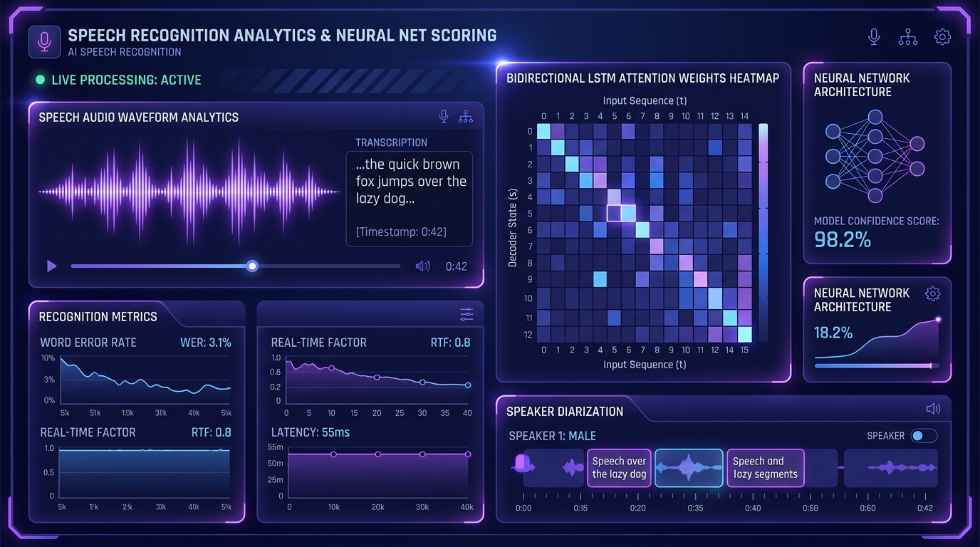
Task: Toggle the SPEAKER switch
Action: 924,436
